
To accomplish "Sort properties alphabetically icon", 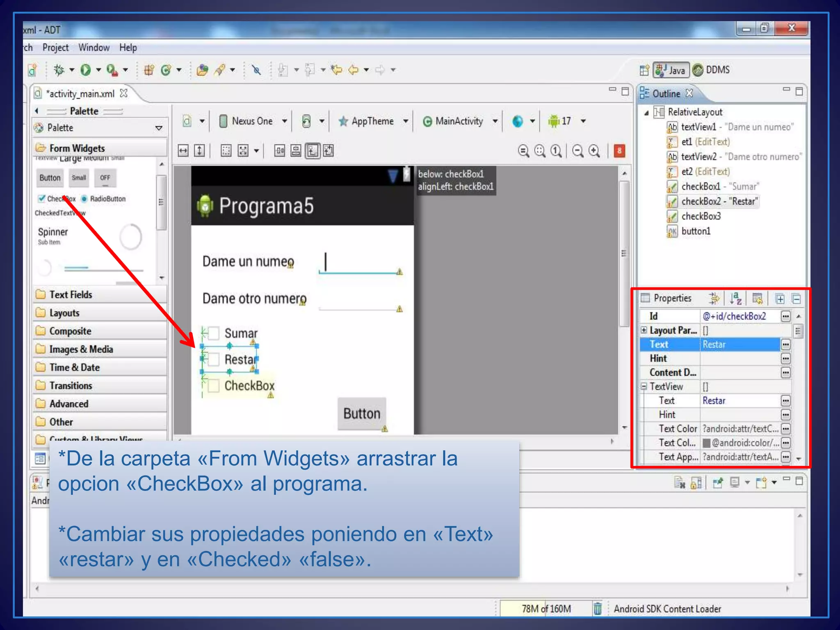I will point(735,299).
